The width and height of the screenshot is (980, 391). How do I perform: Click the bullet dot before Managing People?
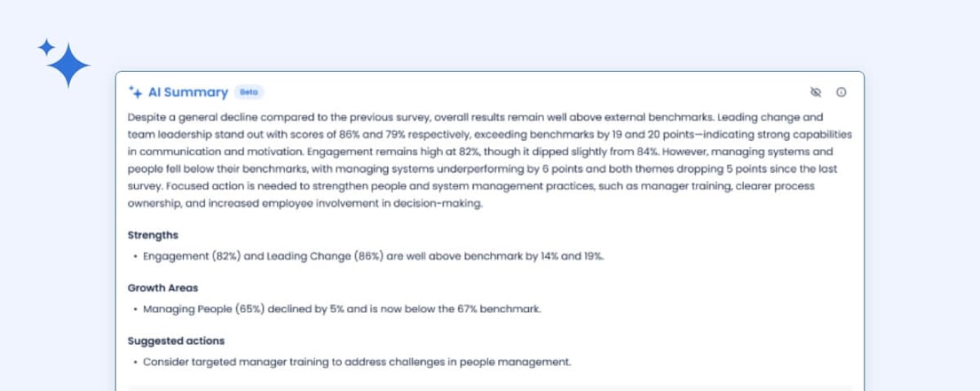(135, 309)
